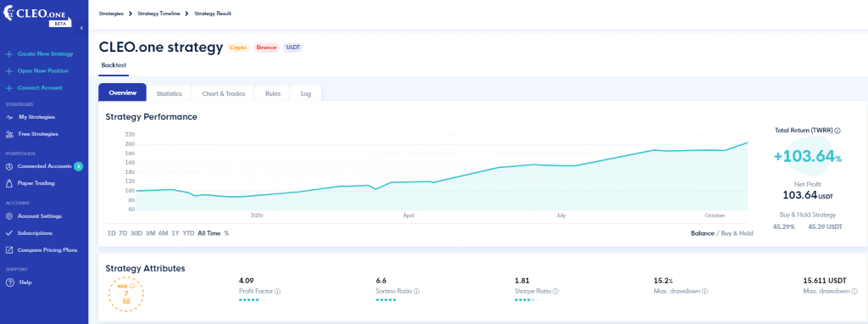Click the Profit Factor info icon
The width and height of the screenshot is (868, 324).
(277, 291)
